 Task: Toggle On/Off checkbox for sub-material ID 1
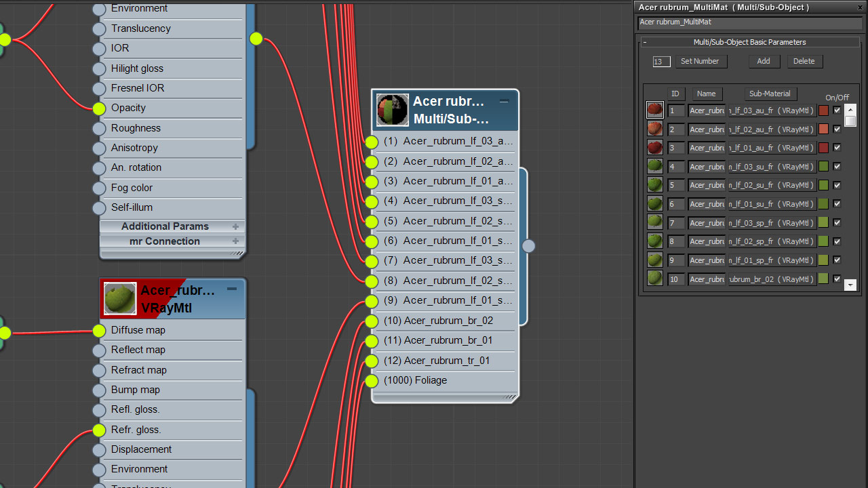[x=837, y=110]
